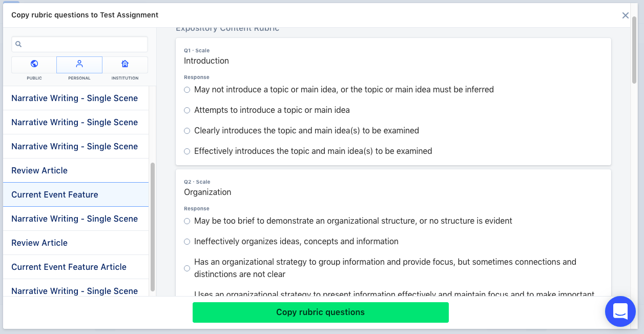Open the chat support bubble
This screenshot has width=644, height=334.
coord(620,311)
